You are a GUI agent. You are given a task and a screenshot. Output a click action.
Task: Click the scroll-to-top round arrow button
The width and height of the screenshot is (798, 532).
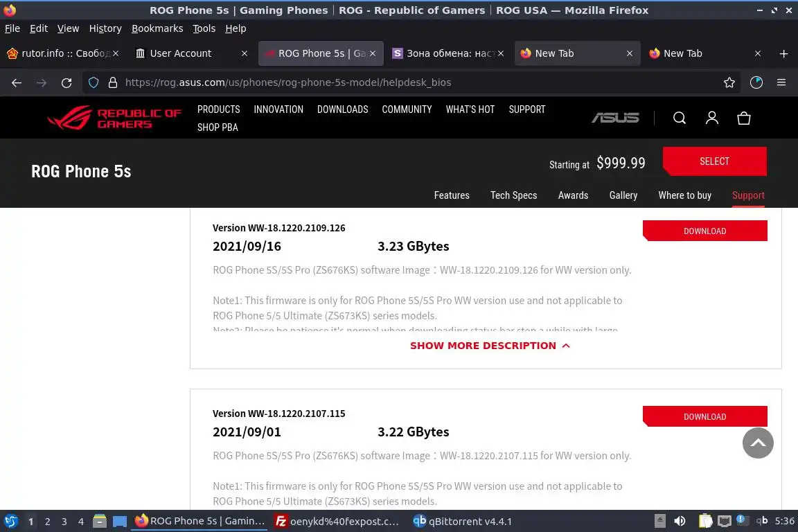758,443
